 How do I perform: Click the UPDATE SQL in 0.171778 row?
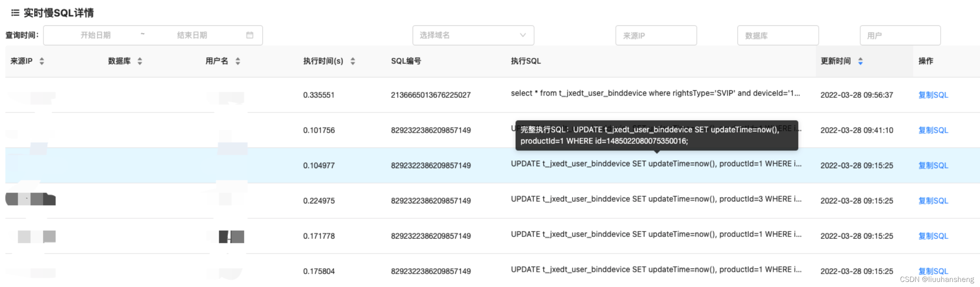tap(656, 234)
